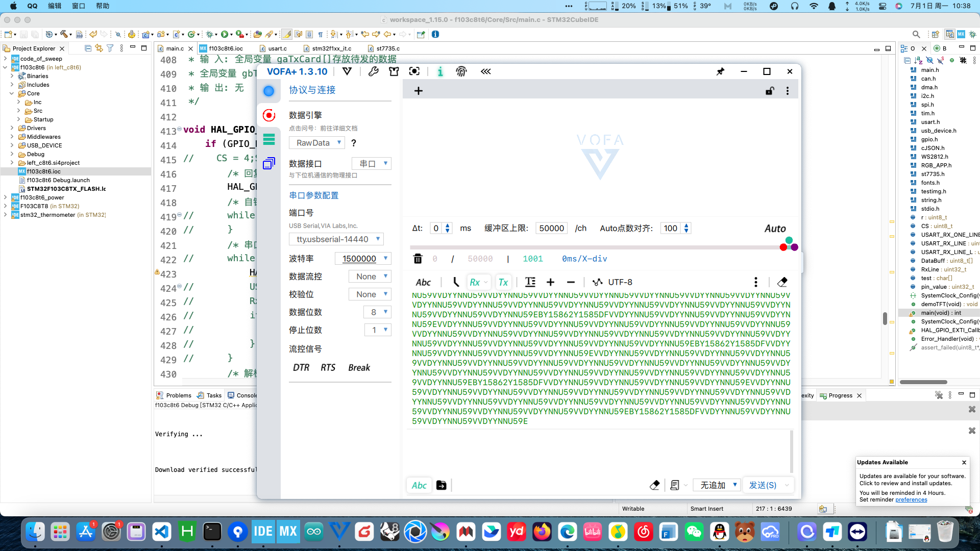
Task: Click the VOFA+ info icon
Action: coord(440,71)
